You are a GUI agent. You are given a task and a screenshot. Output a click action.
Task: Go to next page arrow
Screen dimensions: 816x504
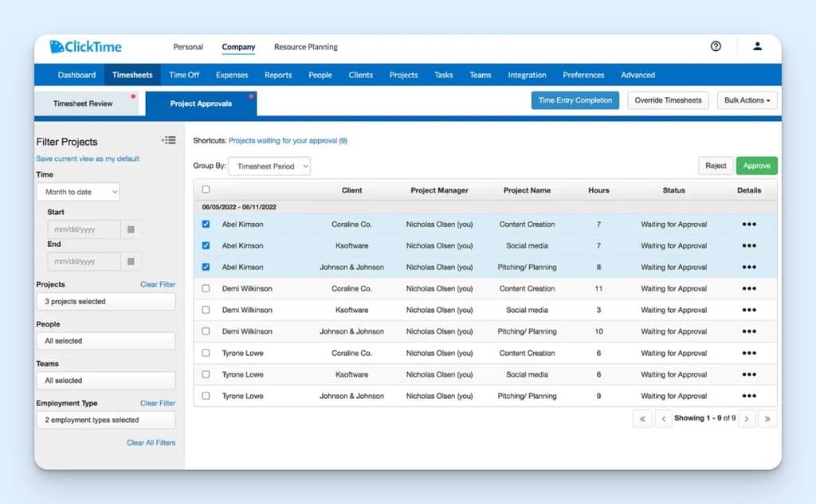(x=746, y=419)
